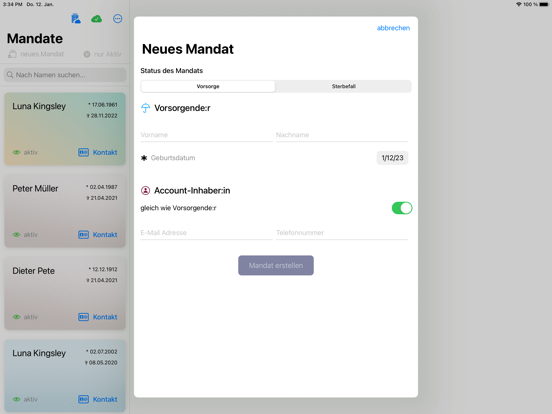
Task: Toggle the aktiv eye on Dieter Pete card
Action: (17, 317)
